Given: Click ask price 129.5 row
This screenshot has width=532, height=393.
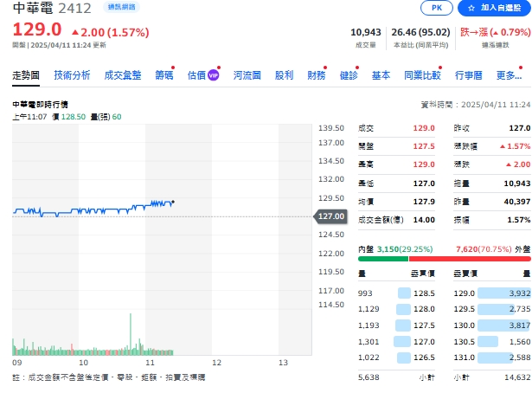Looking at the screenshot, I should [492, 309].
